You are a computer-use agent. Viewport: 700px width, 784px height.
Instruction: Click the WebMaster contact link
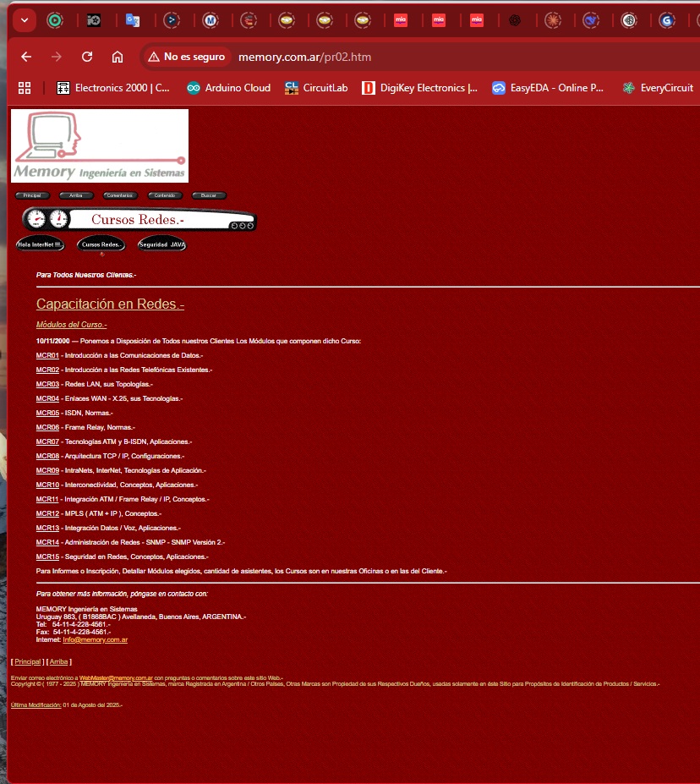117,677
